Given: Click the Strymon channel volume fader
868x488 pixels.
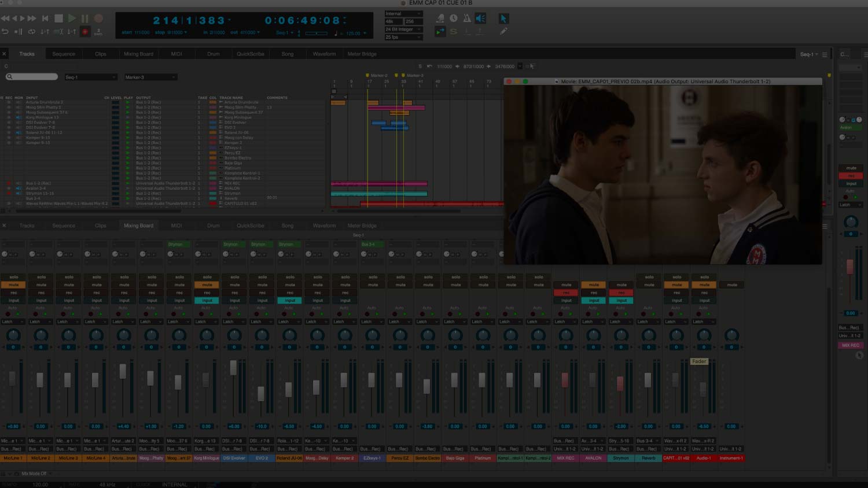Looking at the screenshot, I should coord(620,383).
